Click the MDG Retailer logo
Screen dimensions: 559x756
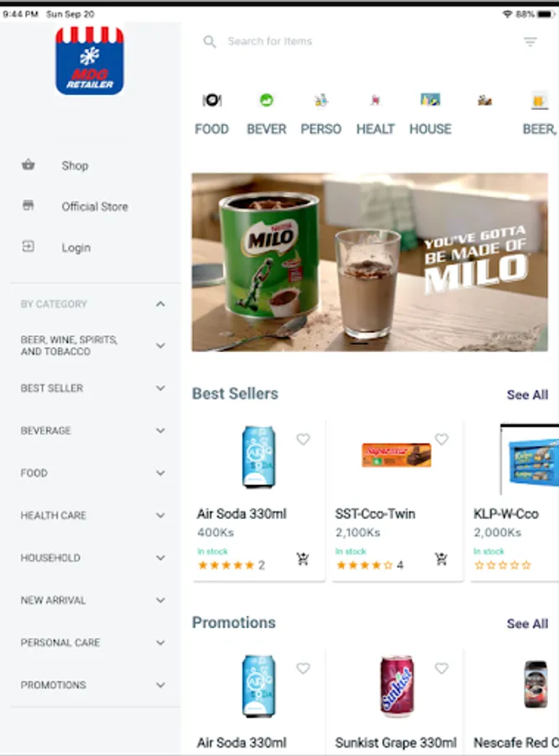(x=90, y=60)
